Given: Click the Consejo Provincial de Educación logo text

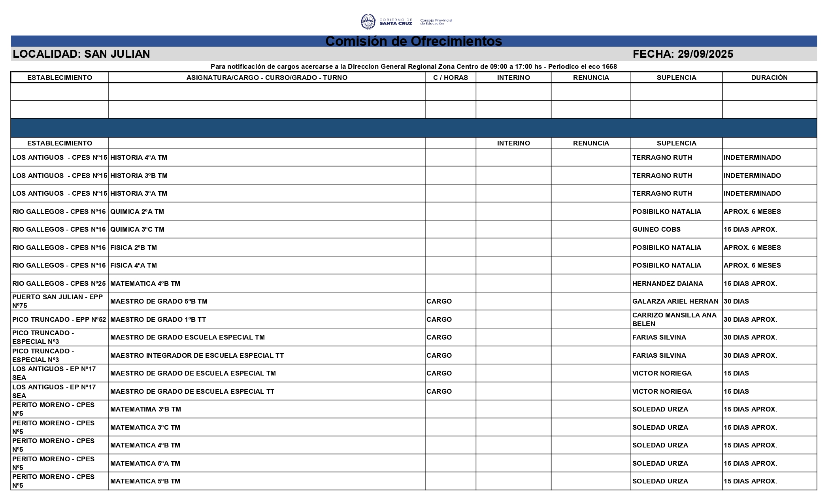Looking at the screenshot, I should pyautogui.click(x=436, y=22).
